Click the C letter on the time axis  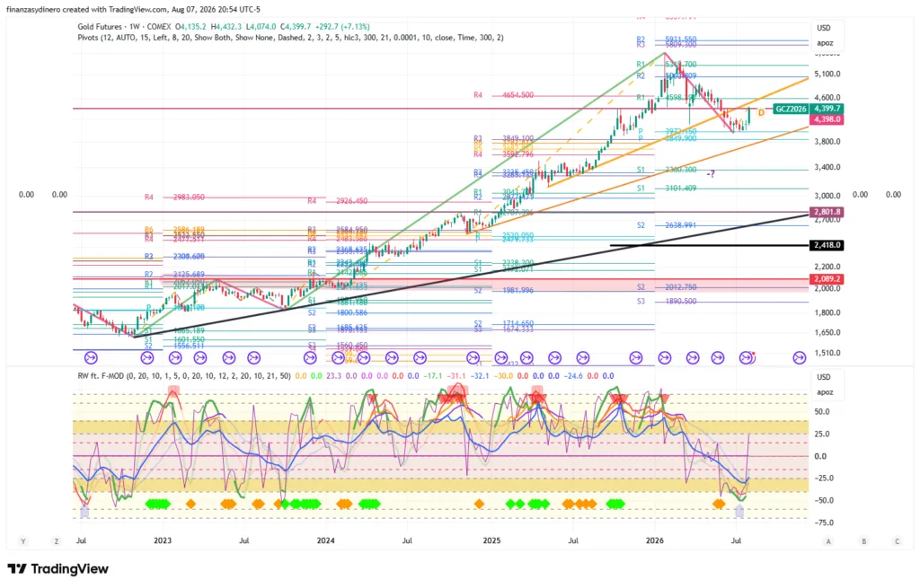coord(898,541)
